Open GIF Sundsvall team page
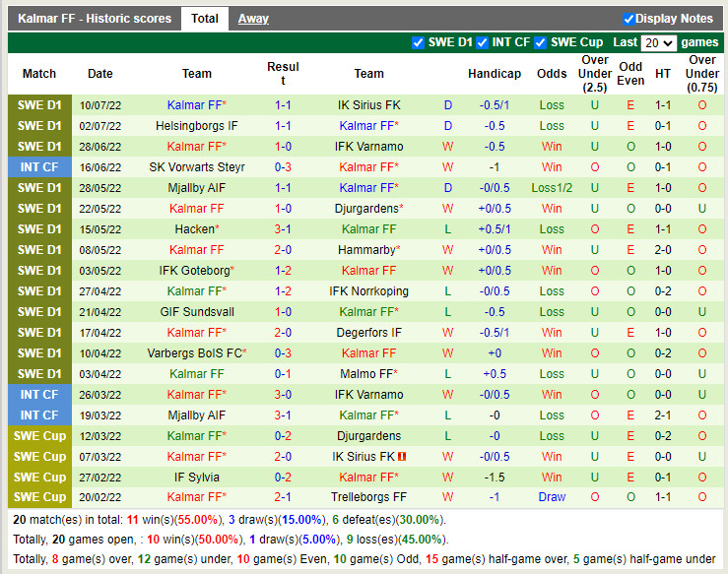 196,312
